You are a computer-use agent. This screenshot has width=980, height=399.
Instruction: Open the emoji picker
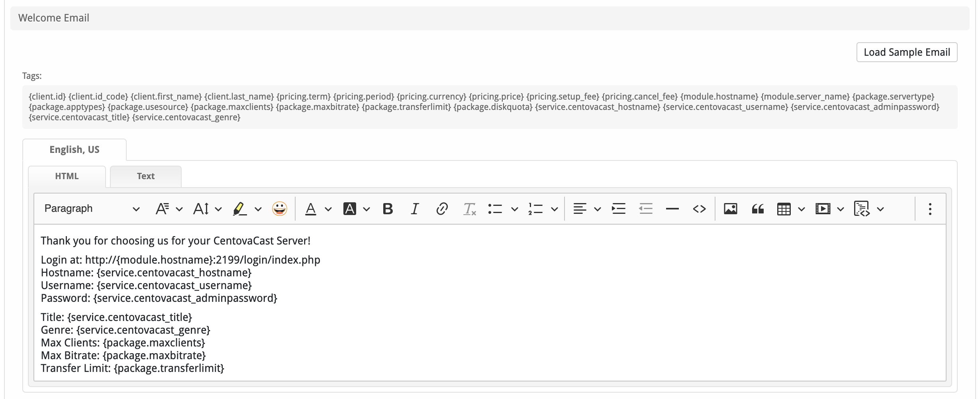pos(279,209)
